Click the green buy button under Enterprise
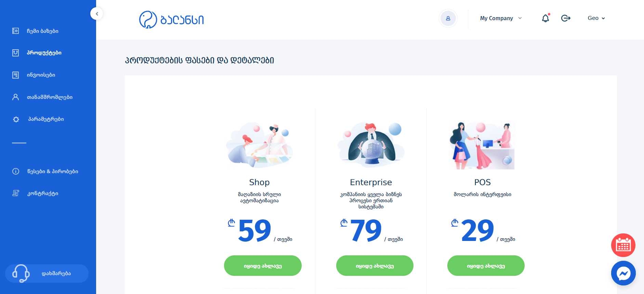 tap(375, 266)
